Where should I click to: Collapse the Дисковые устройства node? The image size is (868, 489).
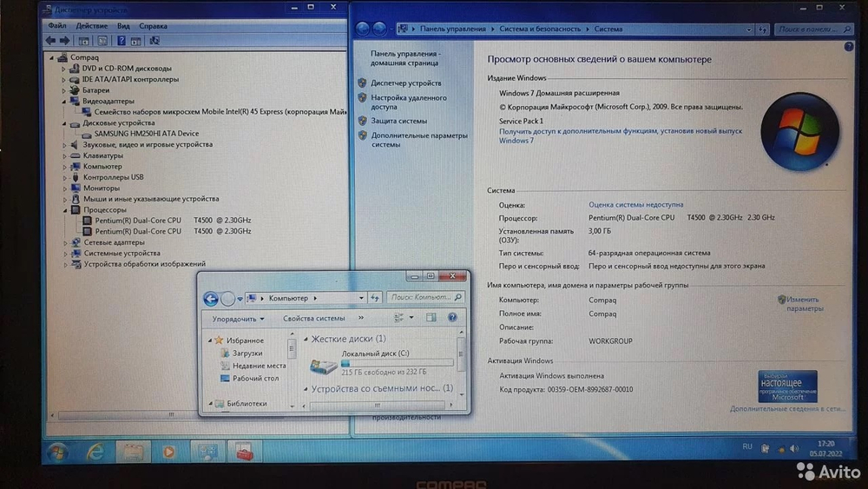(x=63, y=123)
